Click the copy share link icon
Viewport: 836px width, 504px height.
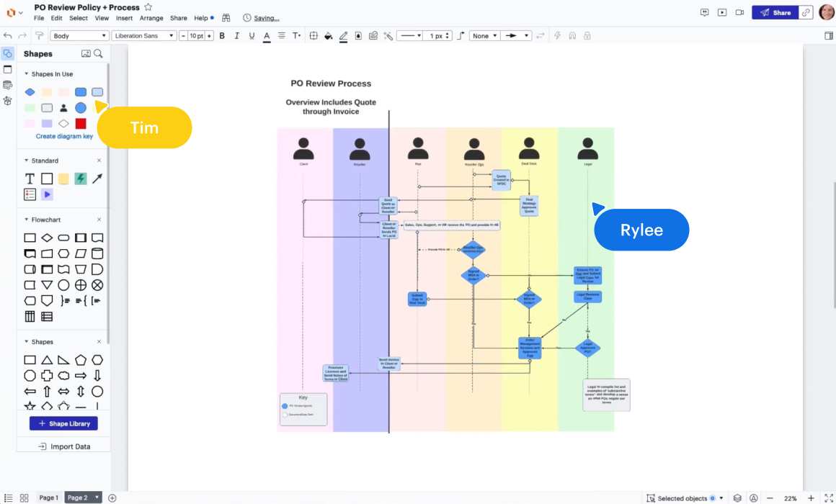pos(805,13)
